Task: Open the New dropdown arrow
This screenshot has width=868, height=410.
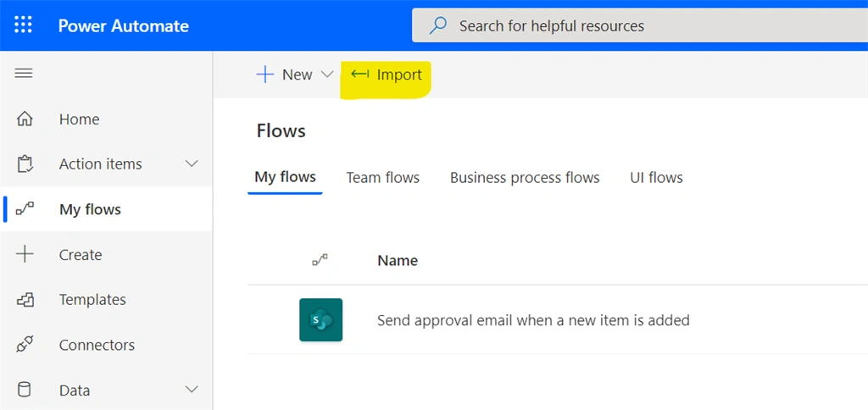Action: pyautogui.click(x=327, y=75)
